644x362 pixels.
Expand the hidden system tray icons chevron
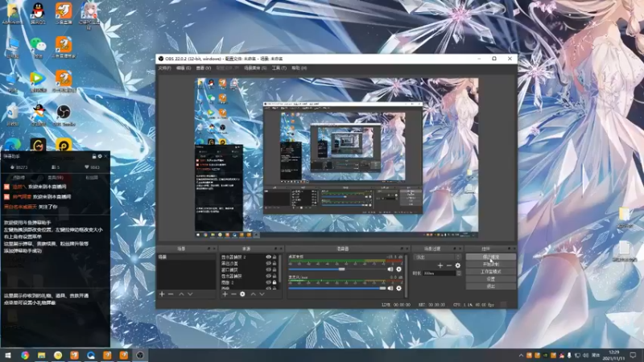pyautogui.click(x=521, y=356)
